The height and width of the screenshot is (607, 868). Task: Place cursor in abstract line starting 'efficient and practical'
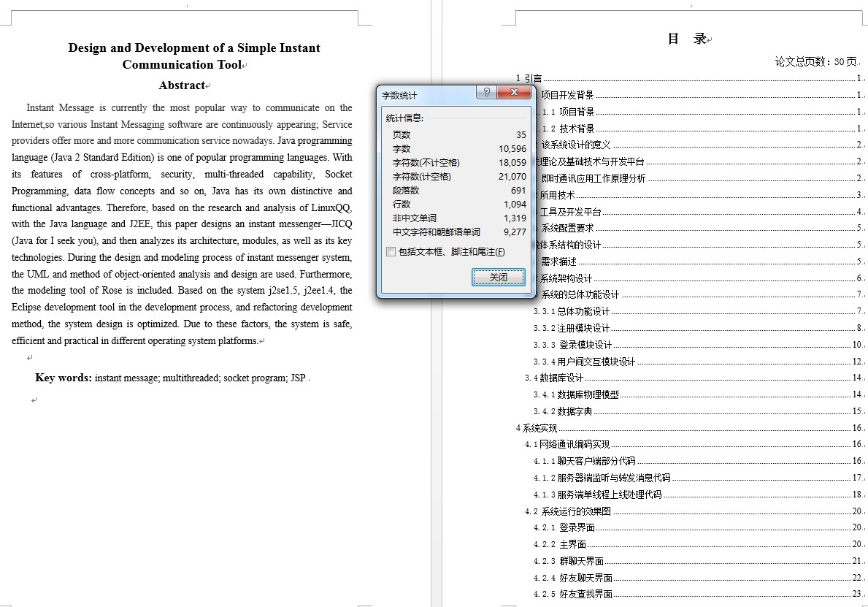coord(135,340)
